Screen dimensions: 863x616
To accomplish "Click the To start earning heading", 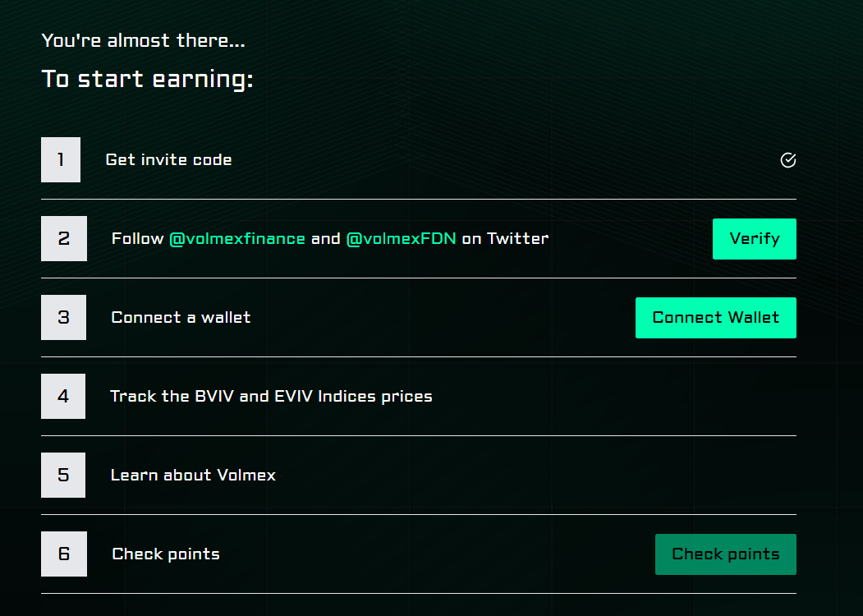I will point(147,78).
